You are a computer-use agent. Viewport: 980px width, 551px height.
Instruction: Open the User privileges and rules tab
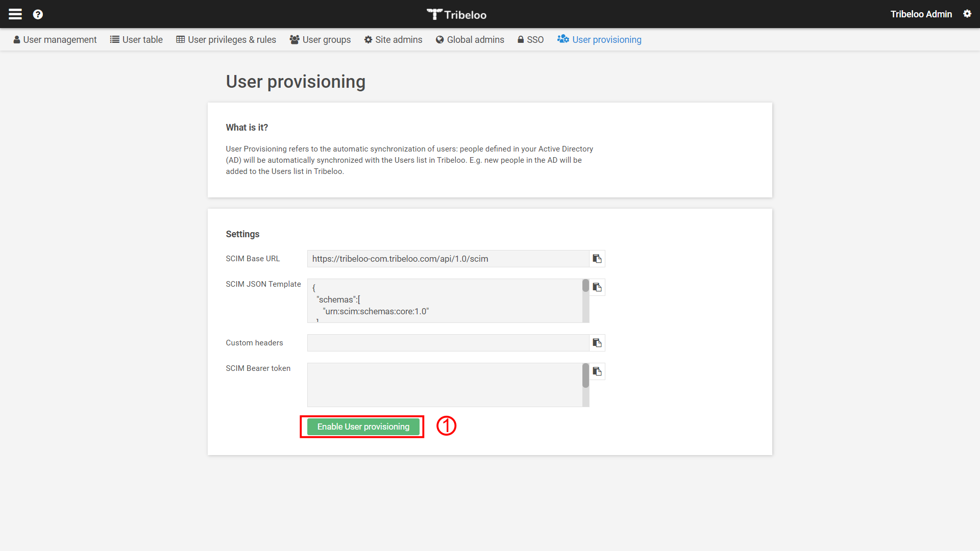[x=226, y=40]
